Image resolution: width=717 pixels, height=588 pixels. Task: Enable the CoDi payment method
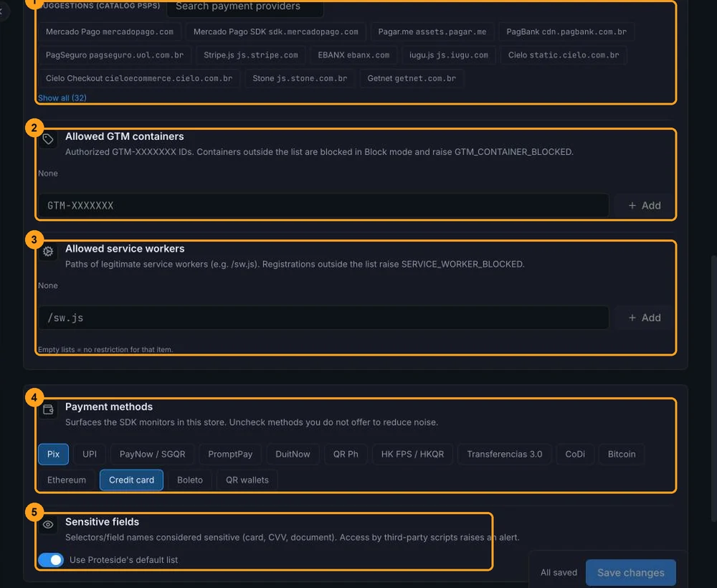(x=575, y=454)
